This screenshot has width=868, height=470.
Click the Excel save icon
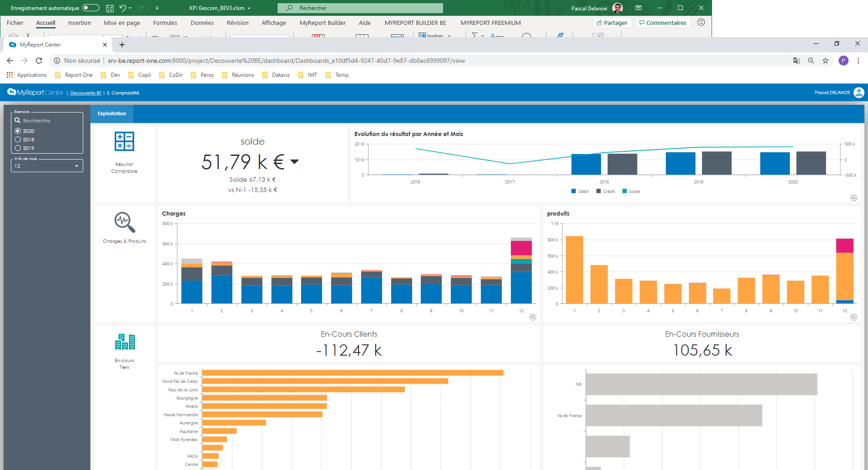110,8
